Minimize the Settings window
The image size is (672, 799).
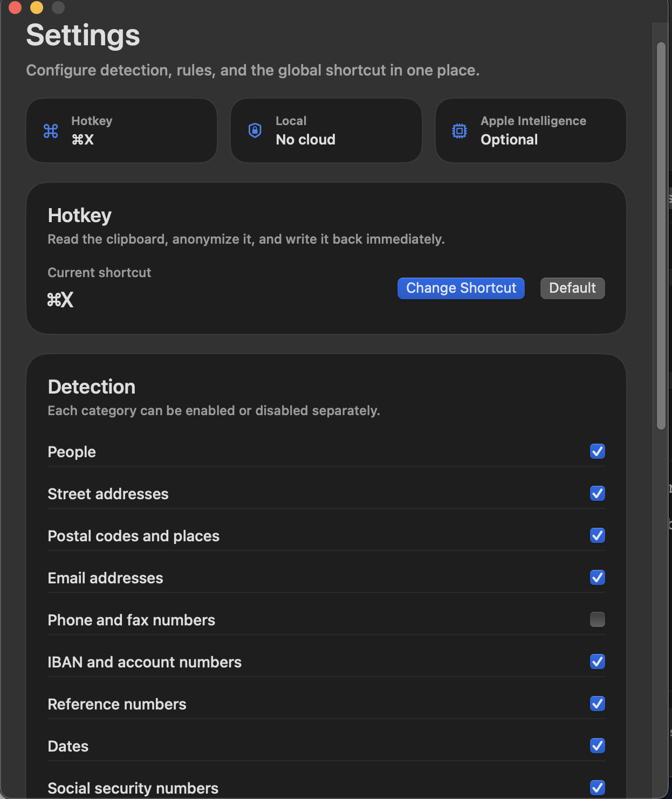point(37,8)
